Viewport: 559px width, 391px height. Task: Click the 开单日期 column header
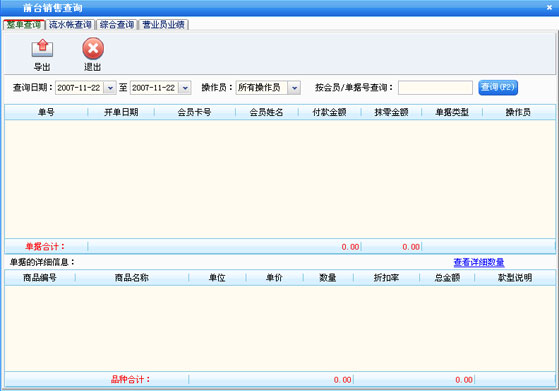121,112
